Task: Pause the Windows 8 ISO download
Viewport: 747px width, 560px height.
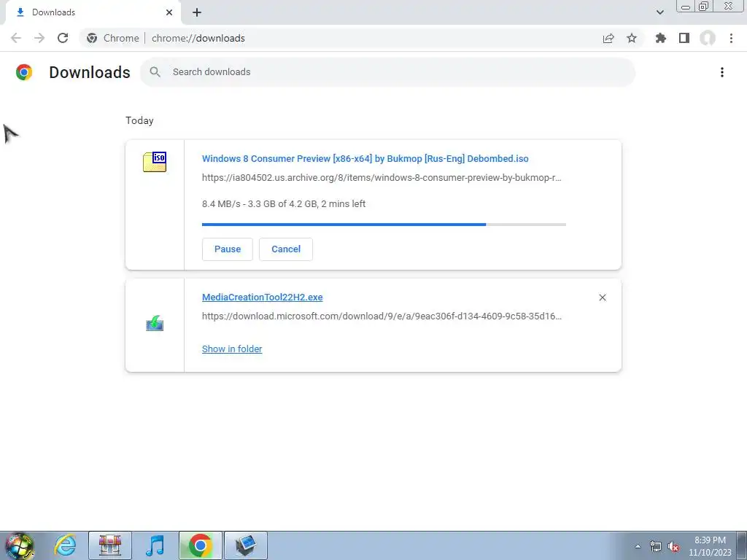Action: point(228,249)
